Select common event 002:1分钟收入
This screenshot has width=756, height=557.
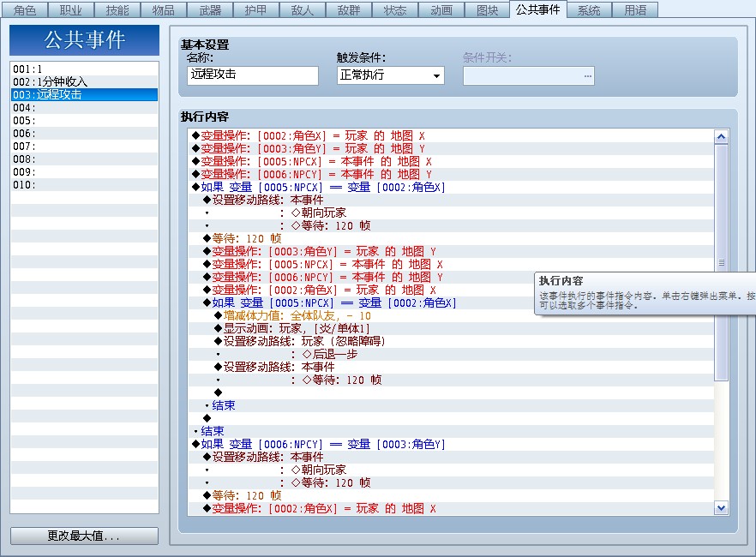click(x=84, y=82)
